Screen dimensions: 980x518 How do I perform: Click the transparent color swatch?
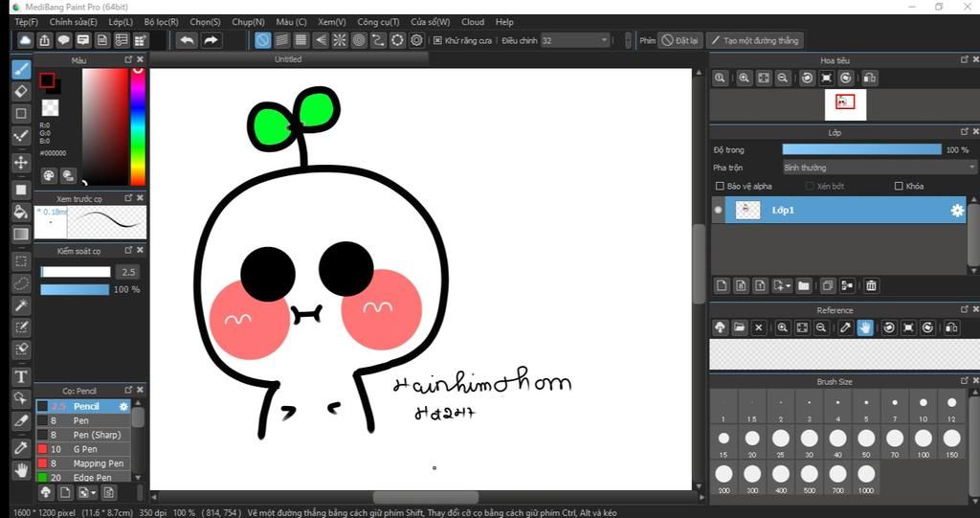(x=50, y=107)
